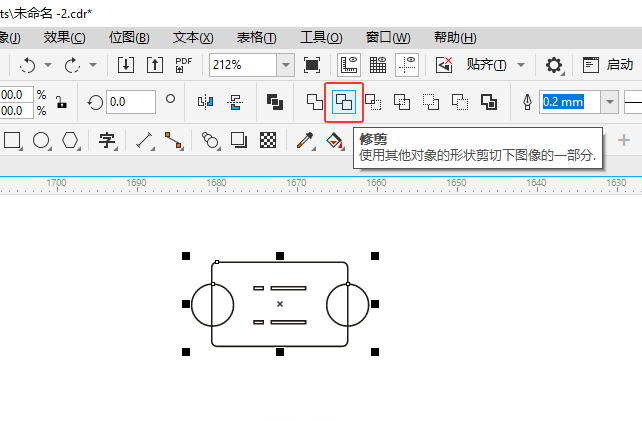
Task: Click the Import icon
Action: tap(126, 65)
